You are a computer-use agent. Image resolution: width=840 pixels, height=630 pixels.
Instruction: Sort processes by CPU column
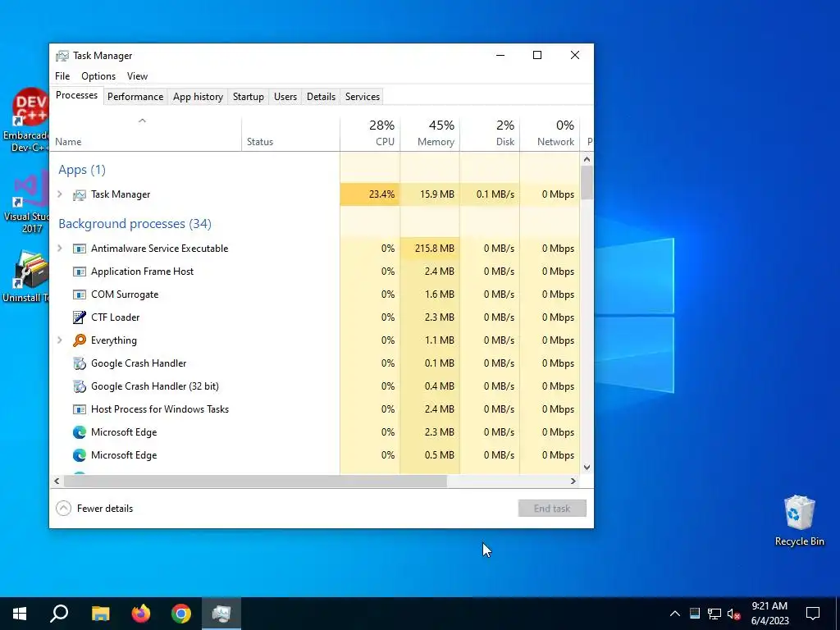[x=370, y=134]
